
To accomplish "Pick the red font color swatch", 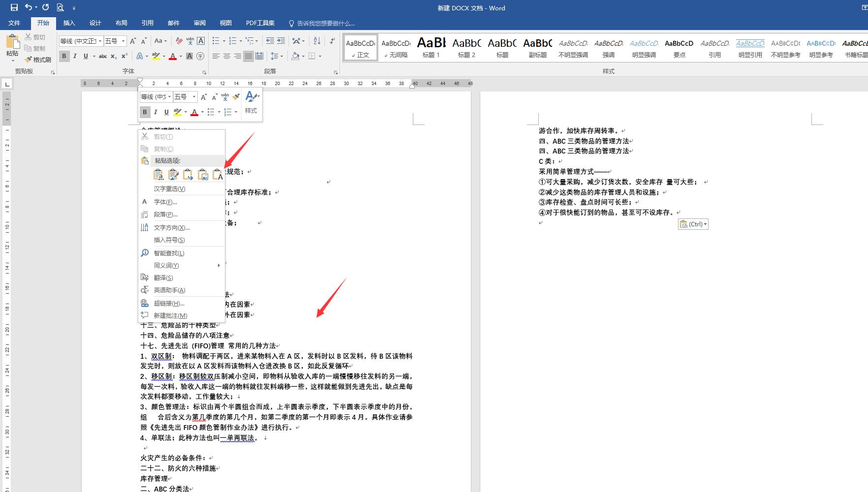I will click(172, 56).
